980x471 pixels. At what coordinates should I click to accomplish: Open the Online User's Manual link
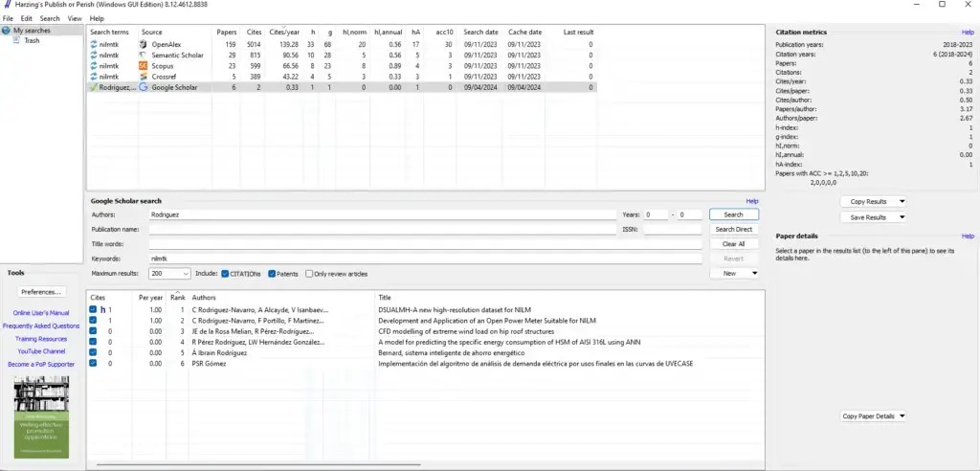click(x=40, y=313)
